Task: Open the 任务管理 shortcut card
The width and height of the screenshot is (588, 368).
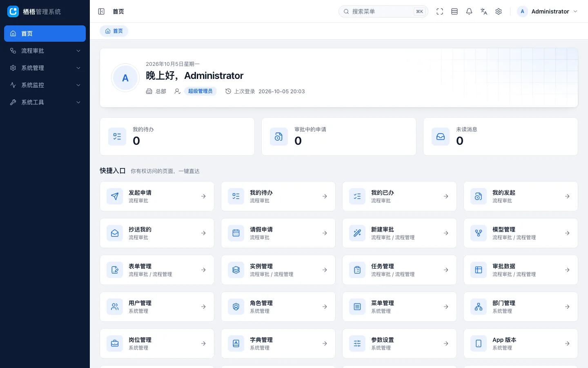Action: (399, 270)
